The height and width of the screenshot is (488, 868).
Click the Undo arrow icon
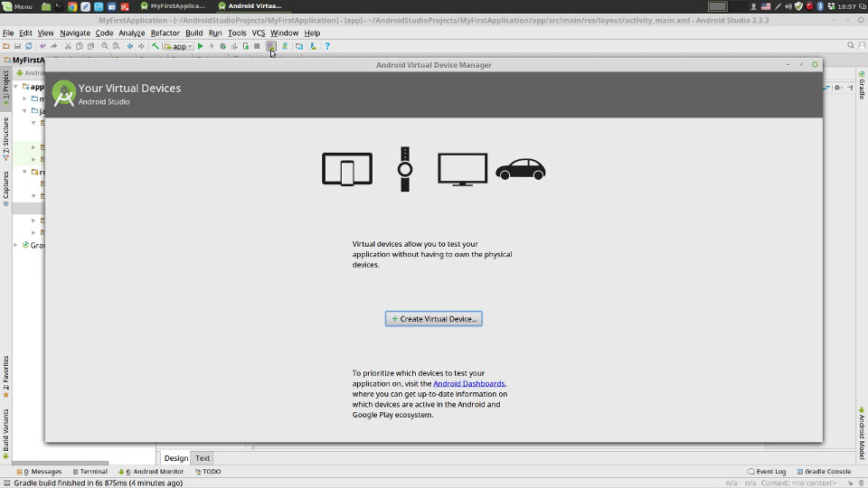42,46
